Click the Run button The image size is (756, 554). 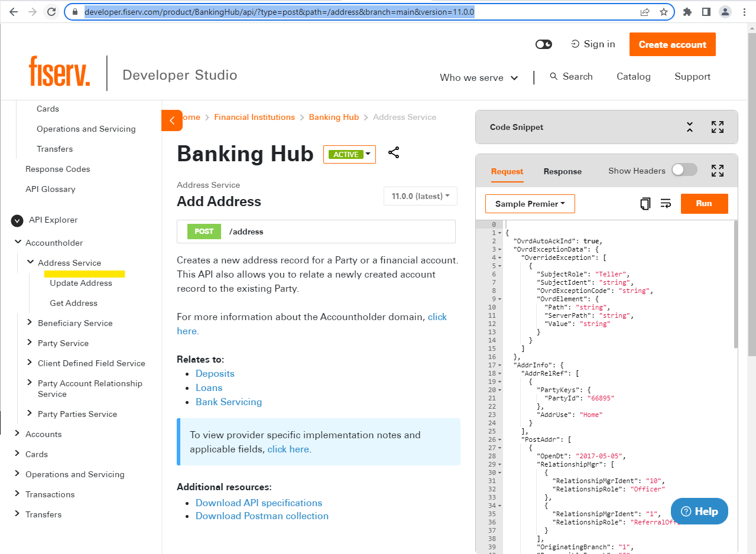[x=704, y=203]
